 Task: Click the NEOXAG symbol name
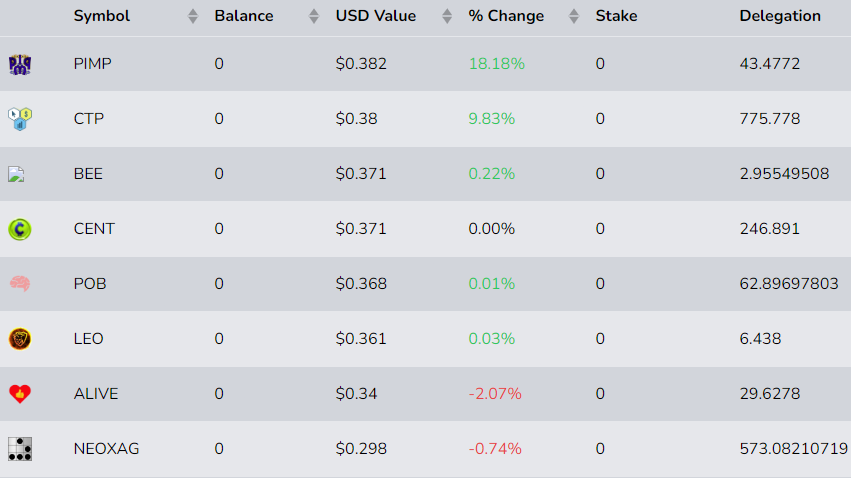(x=106, y=449)
